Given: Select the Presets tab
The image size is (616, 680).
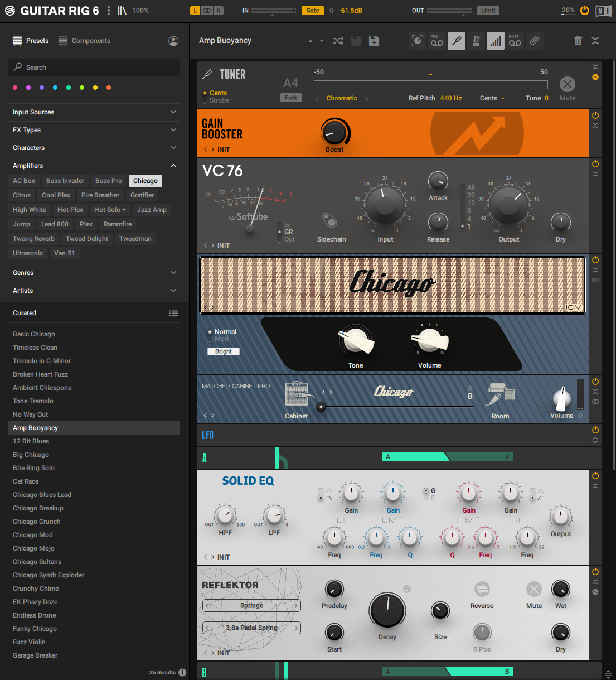Looking at the screenshot, I should 31,41.
